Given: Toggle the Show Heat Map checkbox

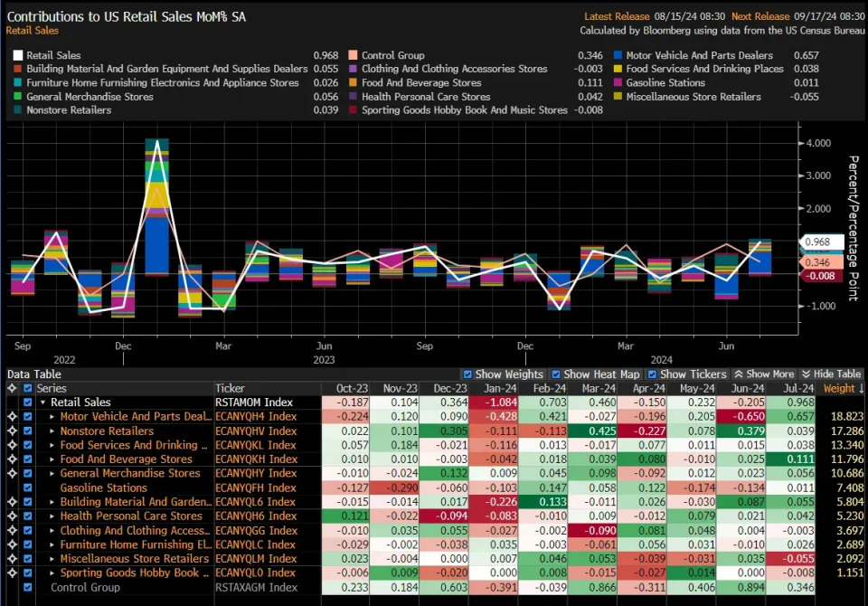Looking at the screenshot, I should click(x=556, y=374).
